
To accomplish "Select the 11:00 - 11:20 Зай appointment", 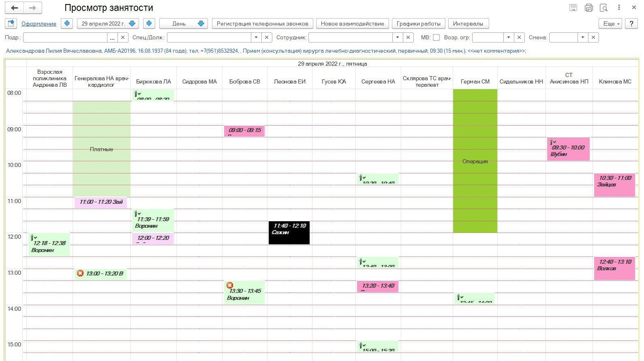I will tap(101, 203).
